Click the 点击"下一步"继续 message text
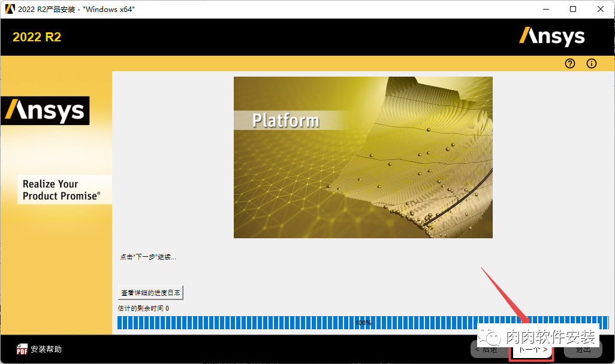 click(148, 257)
